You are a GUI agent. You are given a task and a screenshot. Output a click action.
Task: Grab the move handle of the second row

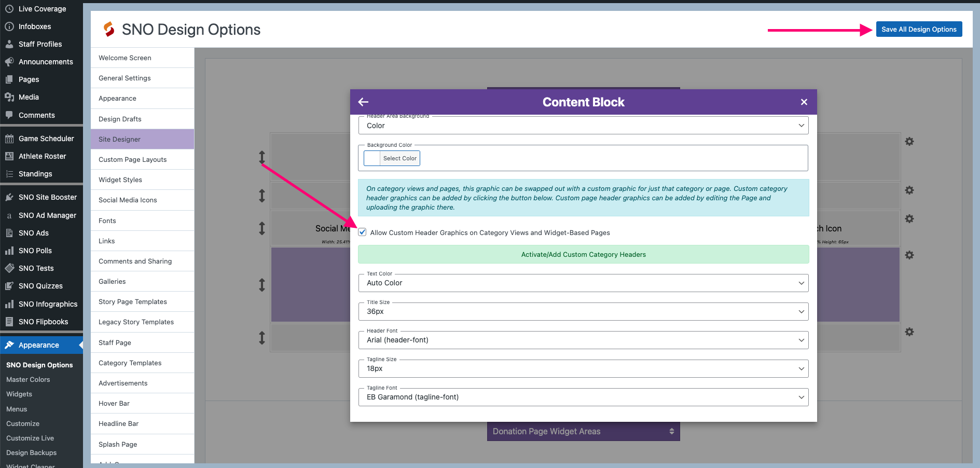pyautogui.click(x=262, y=196)
